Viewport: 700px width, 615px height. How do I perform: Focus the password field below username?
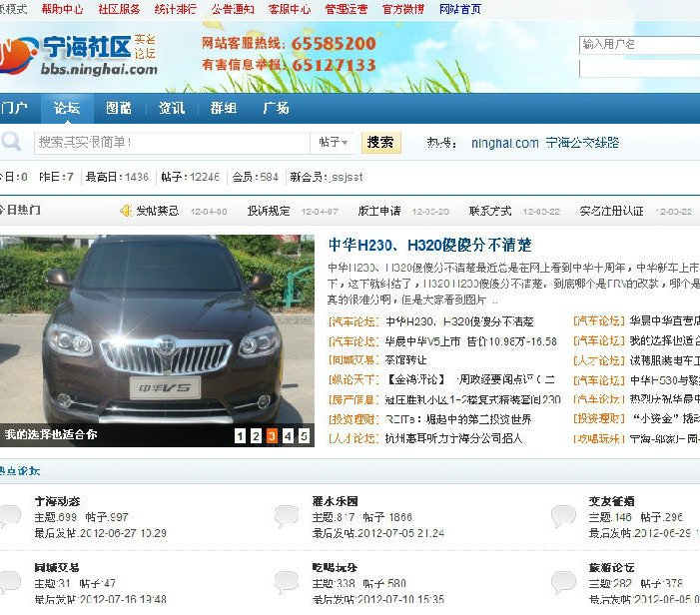[x=639, y=68]
